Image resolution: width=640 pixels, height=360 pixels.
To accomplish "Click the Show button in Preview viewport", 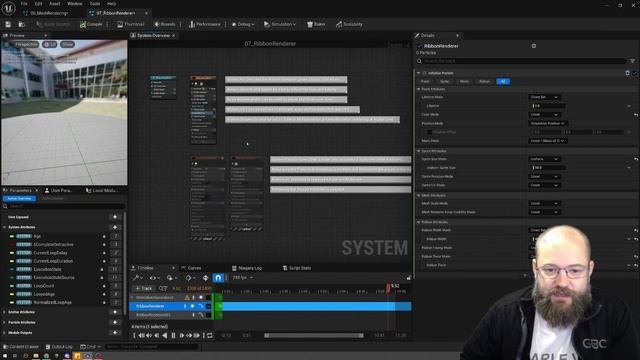I will [x=68, y=44].
